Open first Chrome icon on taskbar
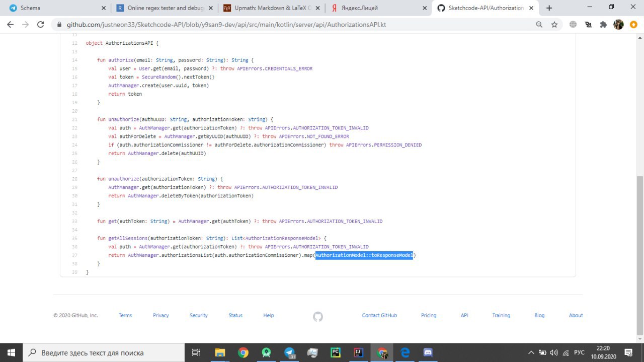The width and height of the screenshot is (644, 362). [x=243, y=352]
